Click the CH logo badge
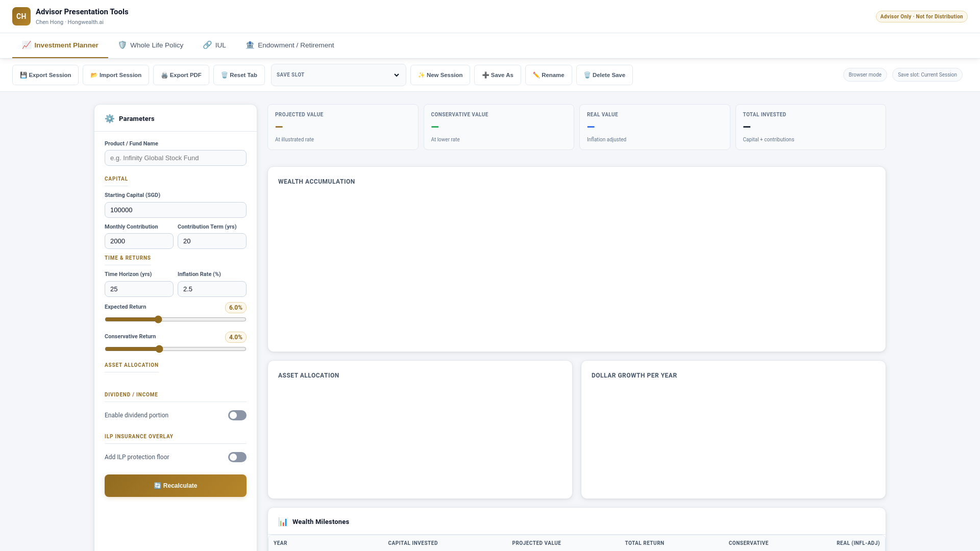Image resolution: width=980 pixels, height=551 pixels. coord(21,16)
